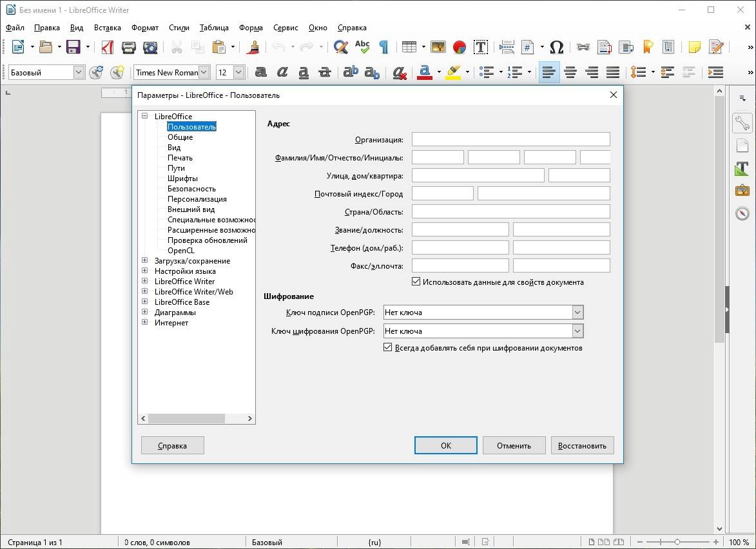The image size is (756, 549).
Task: Click the Справка help button
Action: [172, 445]
